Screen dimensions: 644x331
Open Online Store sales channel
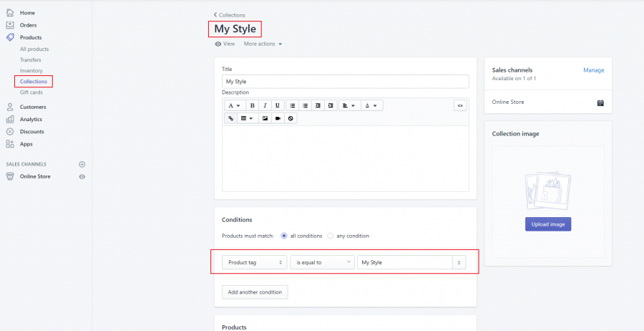[35, 176]
